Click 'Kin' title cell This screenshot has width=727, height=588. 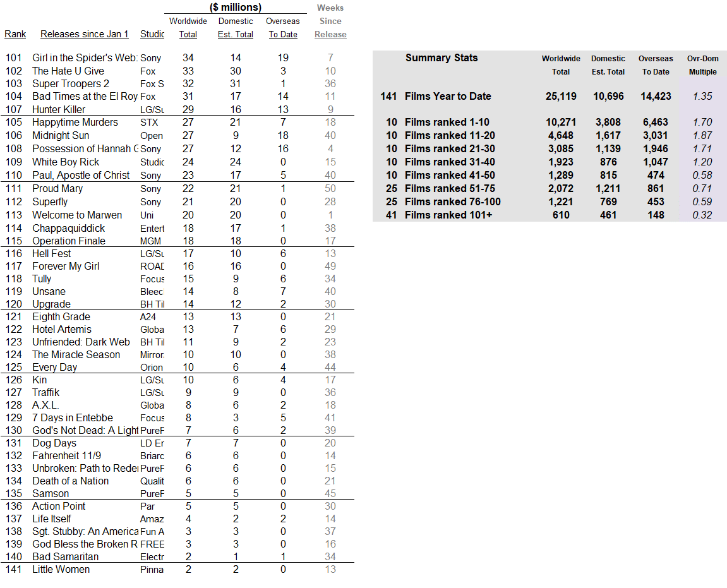pyautogui.click(x=39, y=380)
